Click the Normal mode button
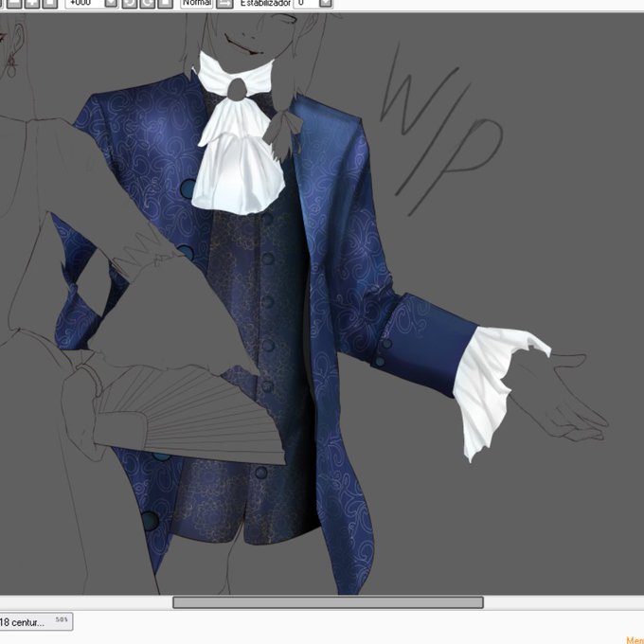The height and width of the screenshot is (644, 644). 197,3
